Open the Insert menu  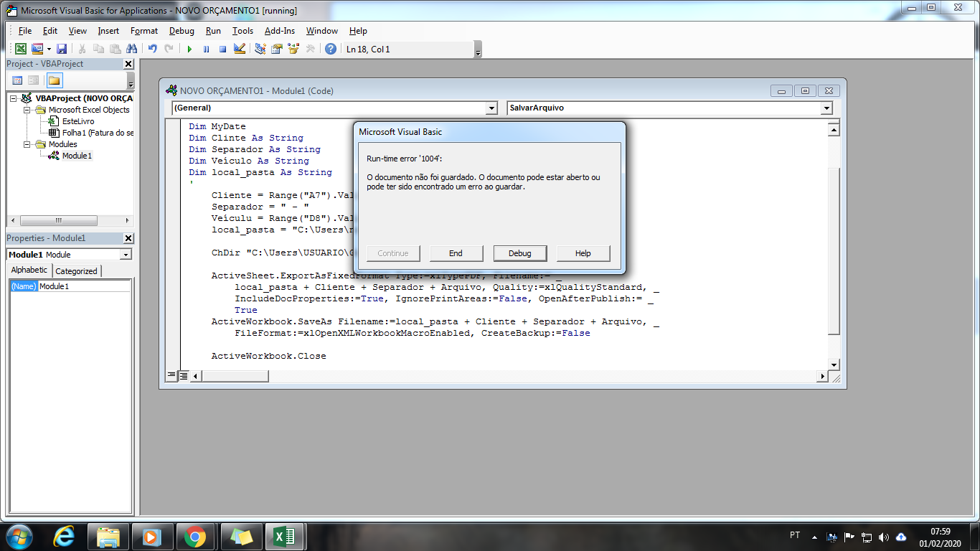coord(109,31)
